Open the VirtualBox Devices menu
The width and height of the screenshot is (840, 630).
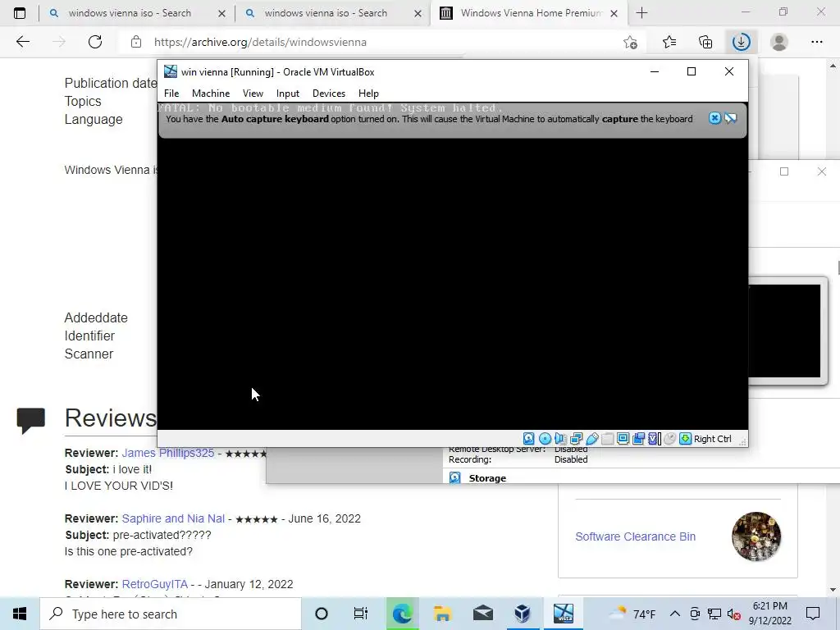(329, 94)
